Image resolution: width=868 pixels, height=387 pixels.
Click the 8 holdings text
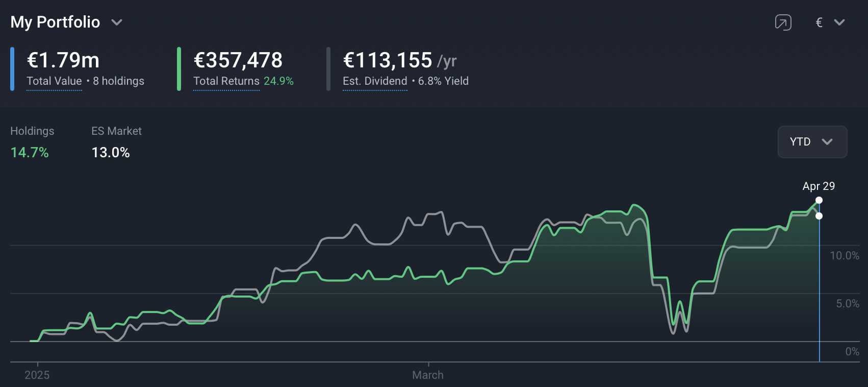tap(118, 81)
